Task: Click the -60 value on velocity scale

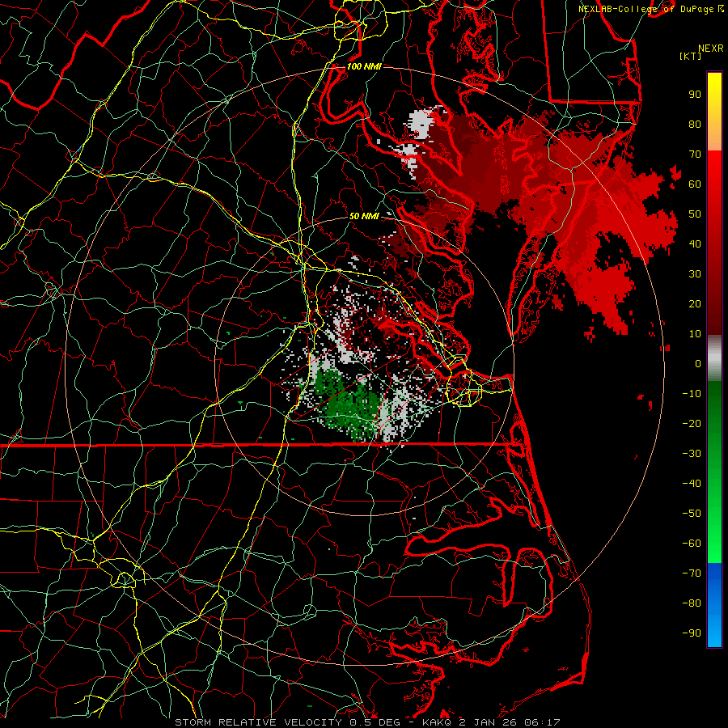Action: (692, 544)
